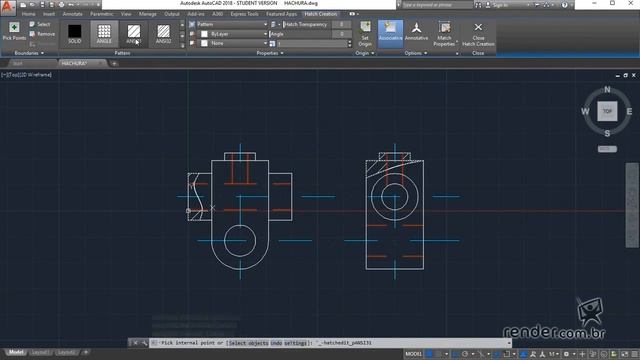Screen dimensions: 640x360
Task: Click the command line close X icon
Action: (x=135, y=343)
